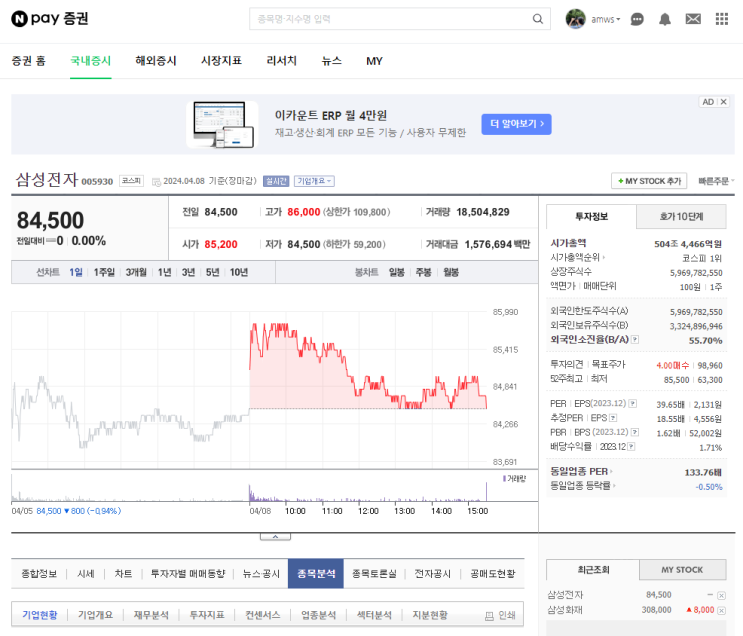Select the 1일 line chart period
The image size is (743, 636).
(x=76, y=272)
